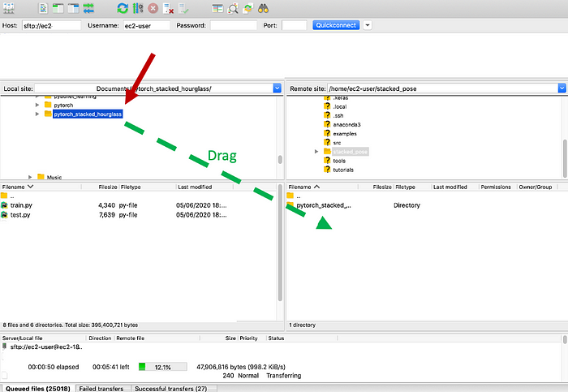Reconnect to the last server
The width and height of the screenshot is (568, 392).
tap(183, 8)
